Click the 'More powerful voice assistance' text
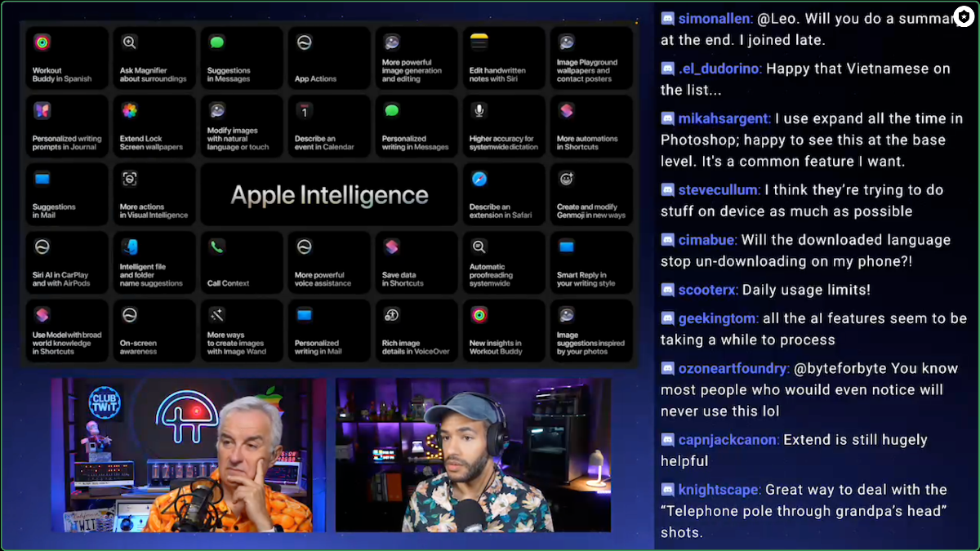 323,279
